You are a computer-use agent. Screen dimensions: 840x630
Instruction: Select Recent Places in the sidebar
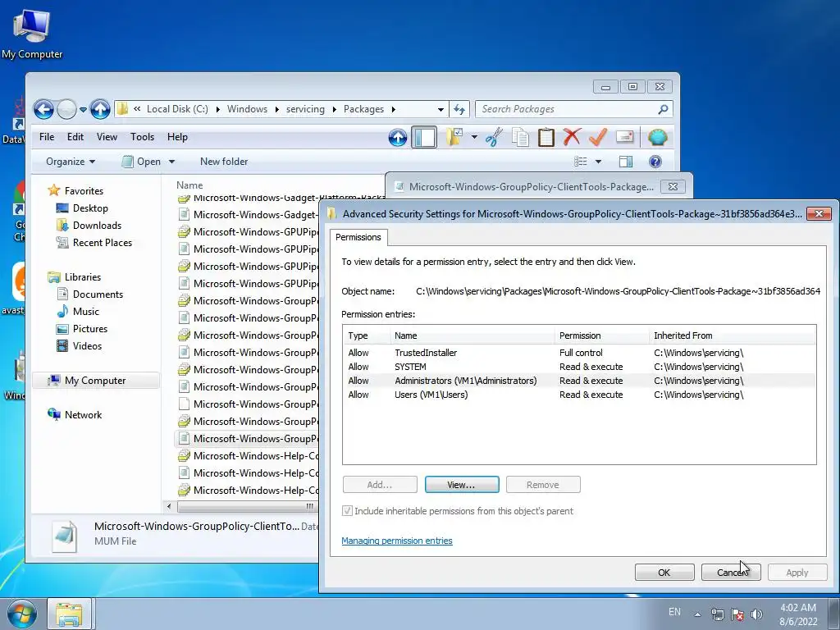(x=102, y=243)
